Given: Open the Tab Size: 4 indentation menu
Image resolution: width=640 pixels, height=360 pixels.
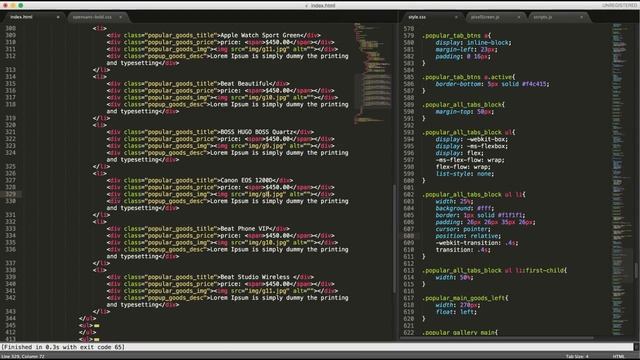Looking at the screenshot, I should pyautogui.click(x=577, y=356).
